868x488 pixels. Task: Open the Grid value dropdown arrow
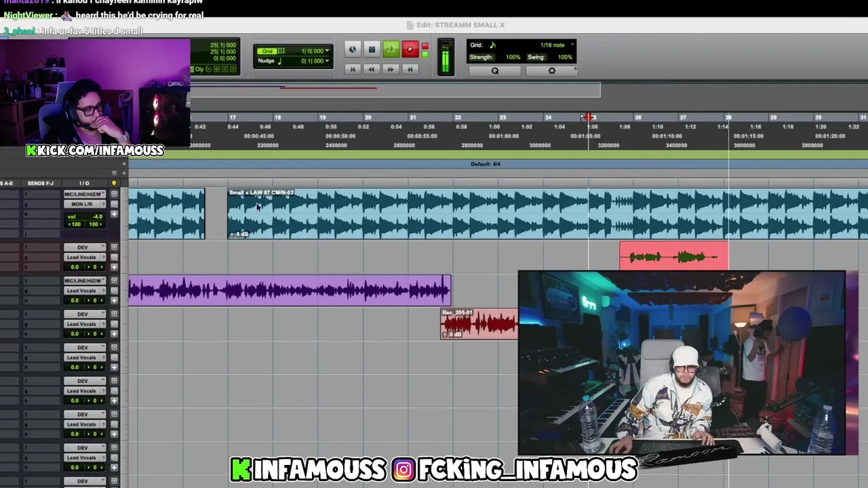pyautogui.click(x=327, y=52)
